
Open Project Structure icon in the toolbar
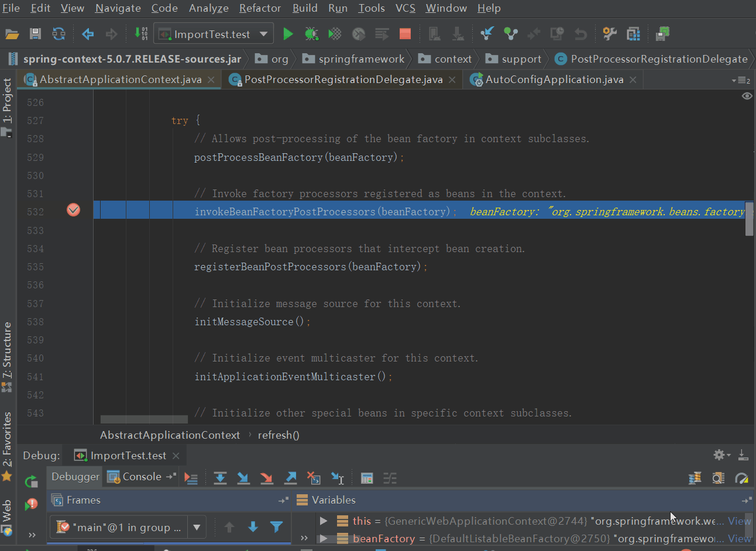633,34
